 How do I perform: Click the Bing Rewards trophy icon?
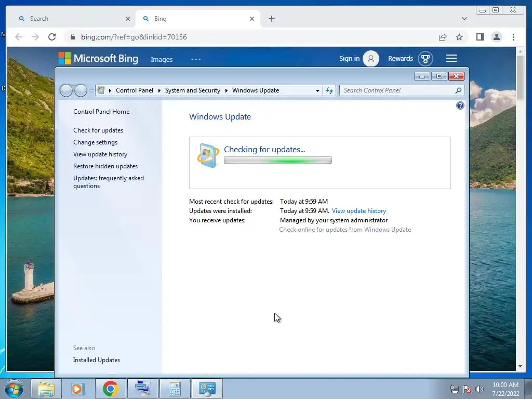click(425, 59)
